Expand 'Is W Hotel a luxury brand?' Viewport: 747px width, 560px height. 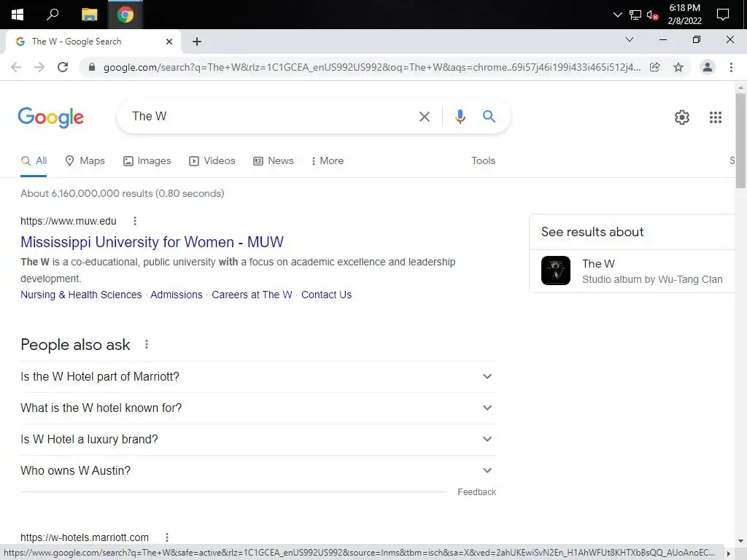tap(258, 440)
